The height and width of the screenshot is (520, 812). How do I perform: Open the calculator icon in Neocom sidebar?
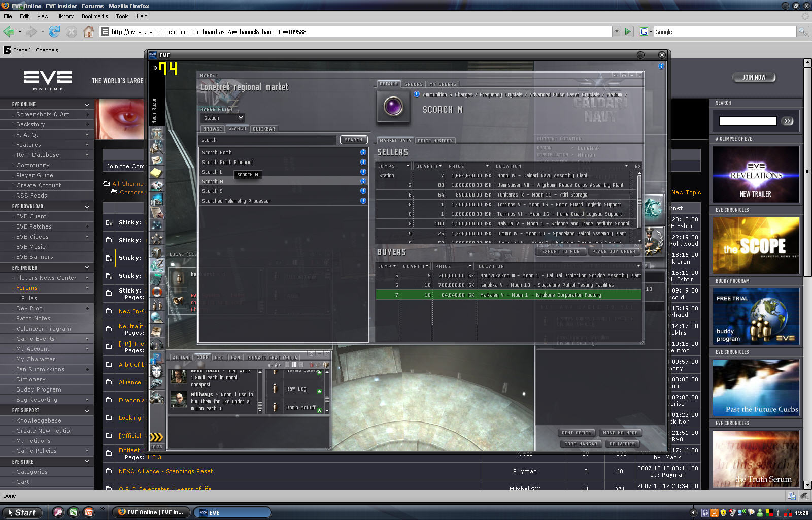pyautogui.click(x=157, y=278)
